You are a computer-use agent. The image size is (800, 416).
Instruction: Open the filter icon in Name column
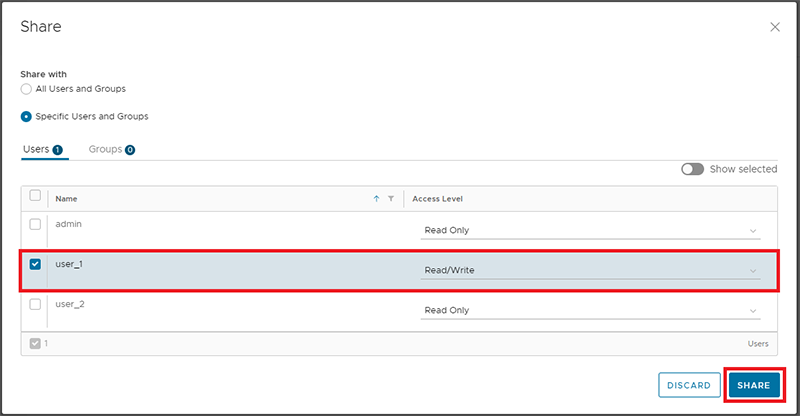pyautogui.click(x=391, y=199)
